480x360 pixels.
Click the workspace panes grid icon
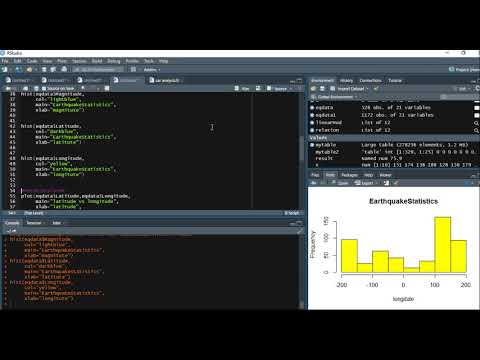pyautogui.click(x=133, y=69)
